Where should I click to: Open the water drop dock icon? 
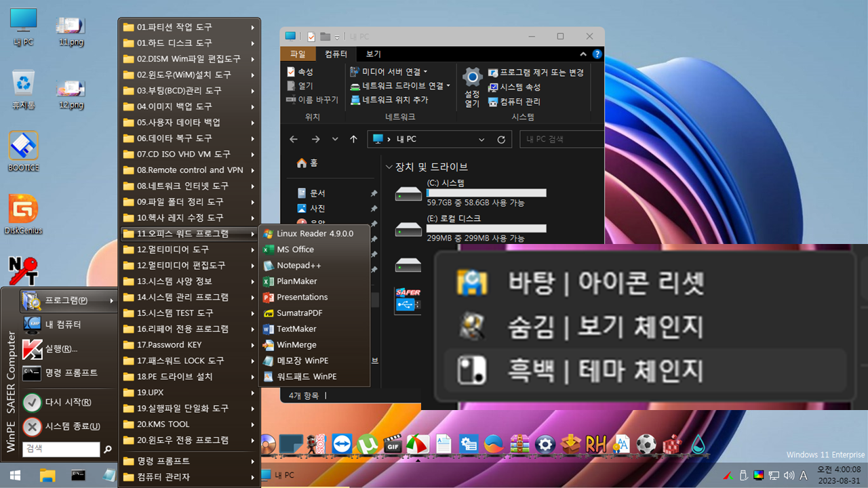698,444
